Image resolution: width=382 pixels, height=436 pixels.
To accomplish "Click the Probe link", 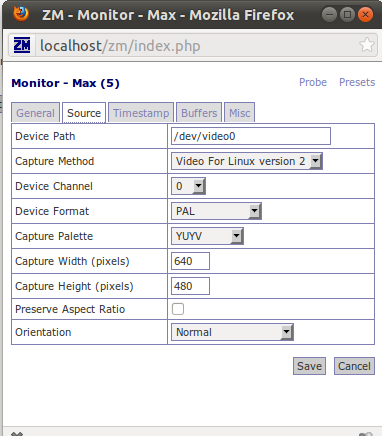I will coord(313,82).
